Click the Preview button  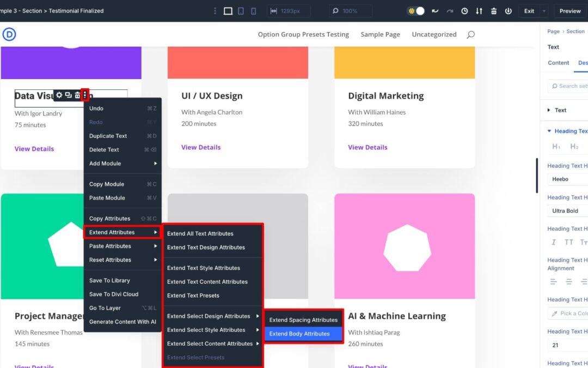point(569,11)
